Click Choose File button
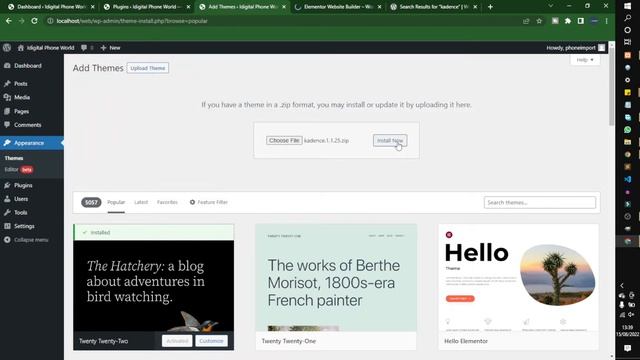The width and height of the screenshot is (640, 360). point(284,140)
